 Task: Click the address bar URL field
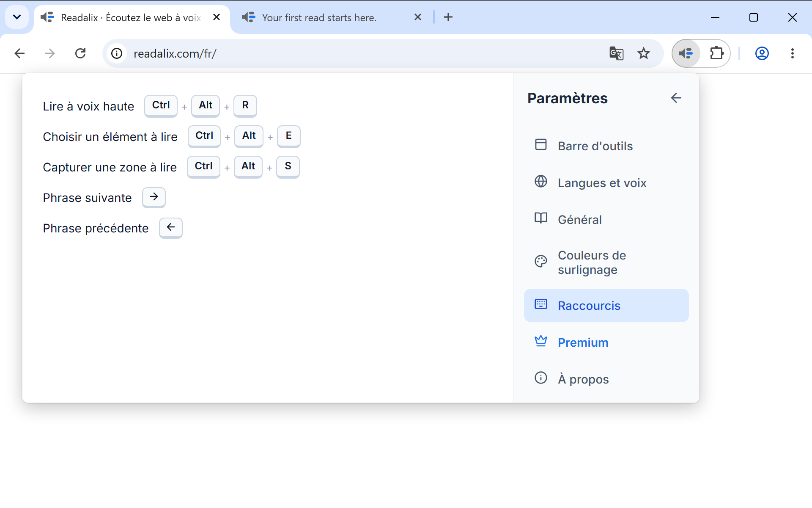(364, 53)
